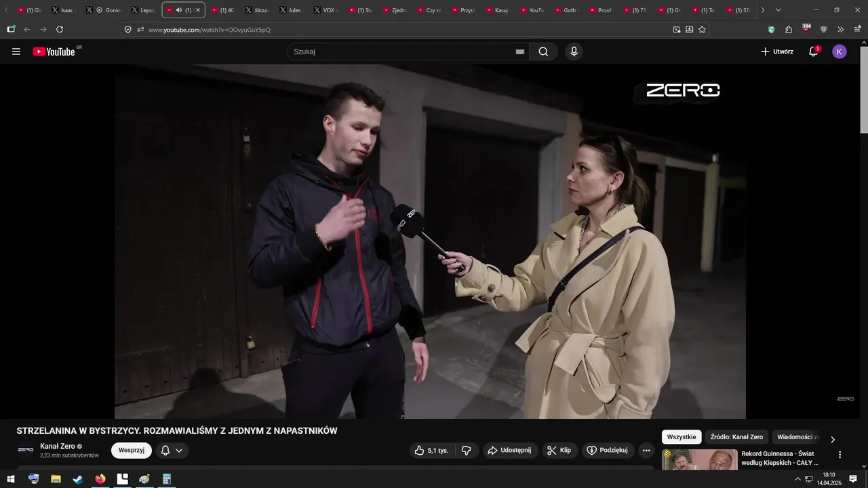Open the Windows Start menu
The width and height of the screenshot is (868, 488).
[11, 479]
